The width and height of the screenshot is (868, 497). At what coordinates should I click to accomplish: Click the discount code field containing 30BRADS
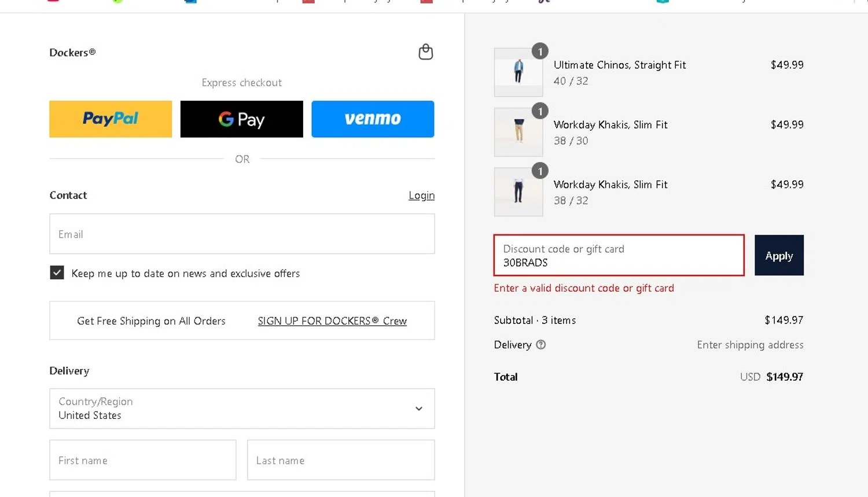click(x=619, y=255)
